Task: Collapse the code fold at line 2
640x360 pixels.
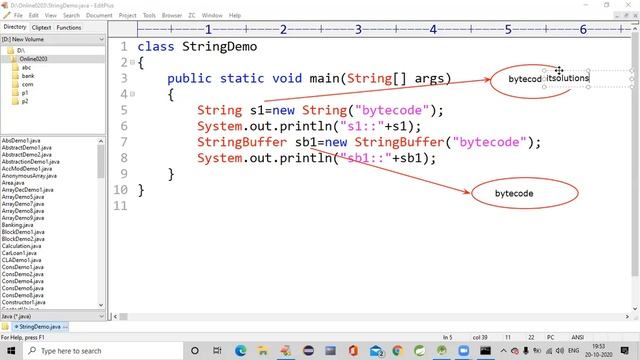Action: tap(132, 62)
